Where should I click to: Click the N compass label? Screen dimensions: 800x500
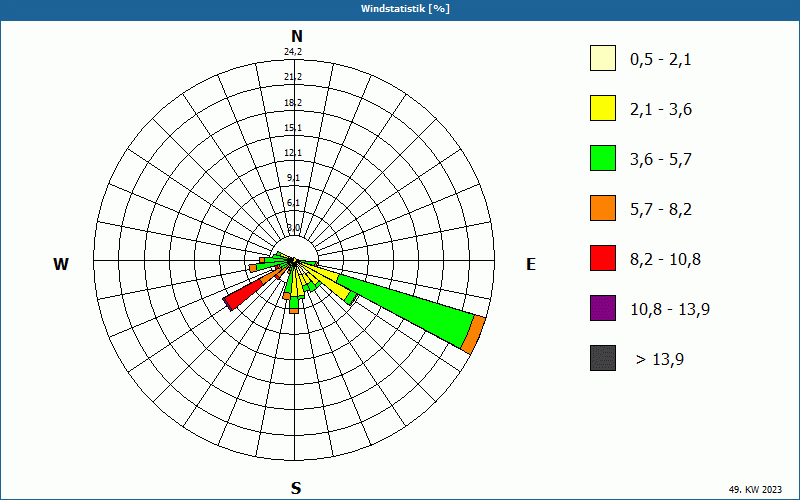(x=297, y=36)
